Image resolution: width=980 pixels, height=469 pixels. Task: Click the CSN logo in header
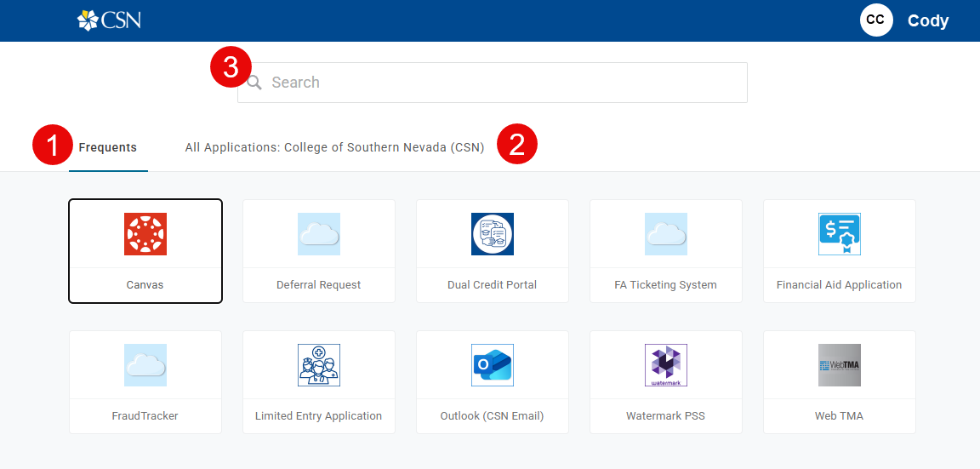[110, 20]
